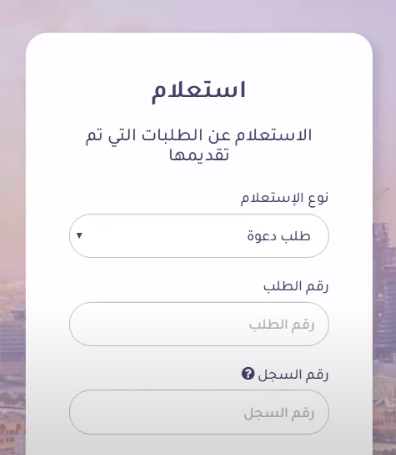This screenshot has height=455, width=396.
Task: Focus the رقم الطلب input field
Action: tap(199, 324)
